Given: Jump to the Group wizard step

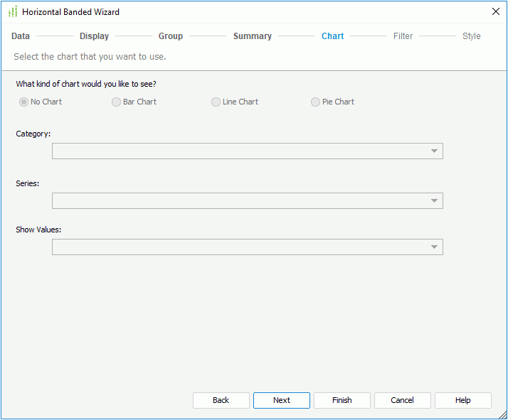Looking at the screenshot, I should [171, 36].
